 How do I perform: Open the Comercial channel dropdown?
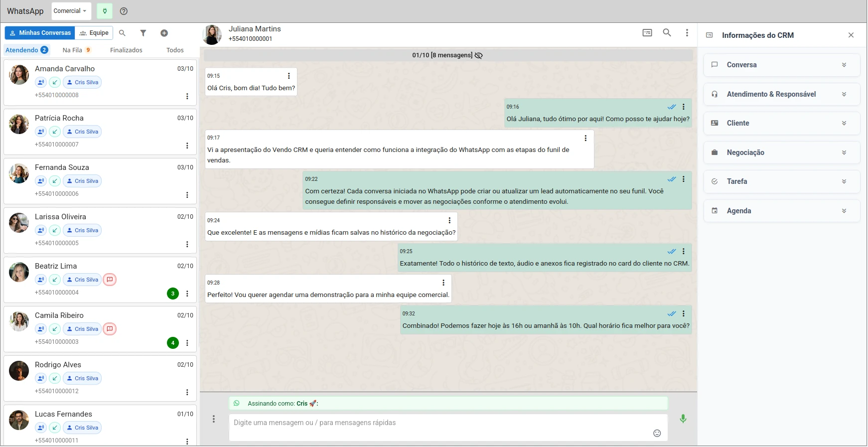pos(70,11)
